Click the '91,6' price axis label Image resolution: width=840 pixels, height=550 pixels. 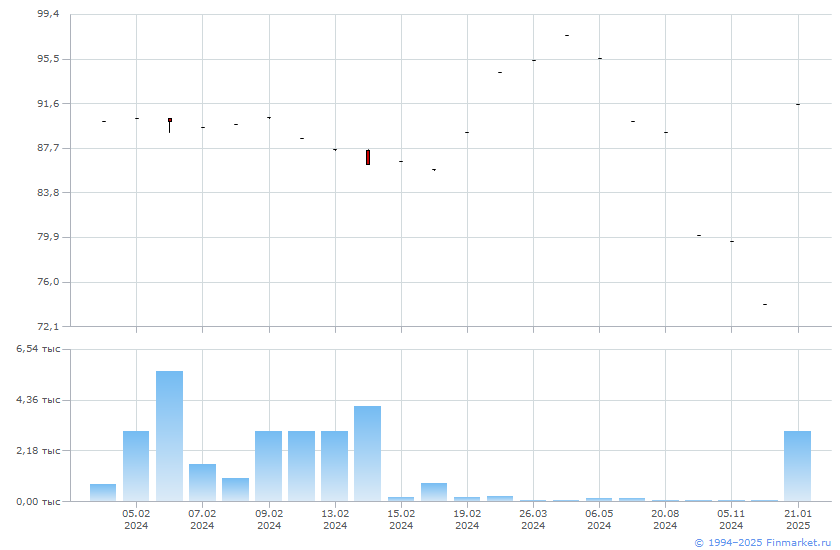coord(48,103)
